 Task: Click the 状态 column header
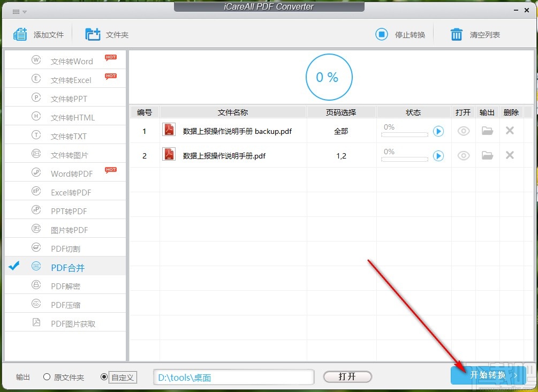tap(413, 112)
